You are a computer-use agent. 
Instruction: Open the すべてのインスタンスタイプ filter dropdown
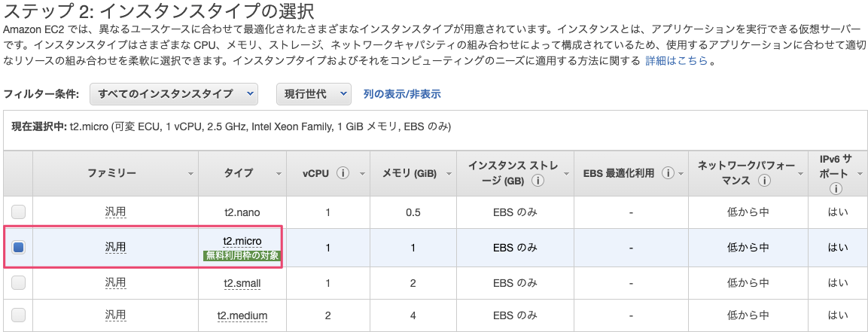pyautogui.click(x=174, y=94)
